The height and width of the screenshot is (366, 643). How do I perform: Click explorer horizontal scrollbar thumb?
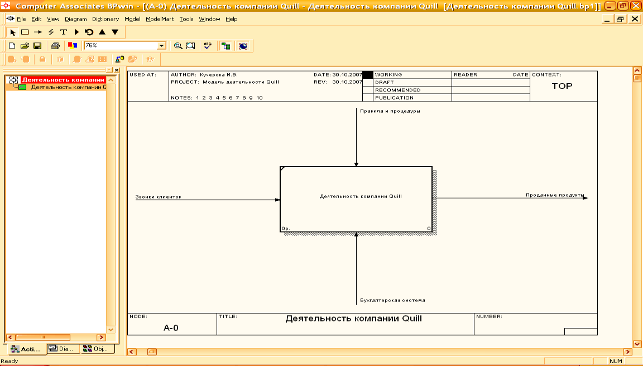[43, 337]
